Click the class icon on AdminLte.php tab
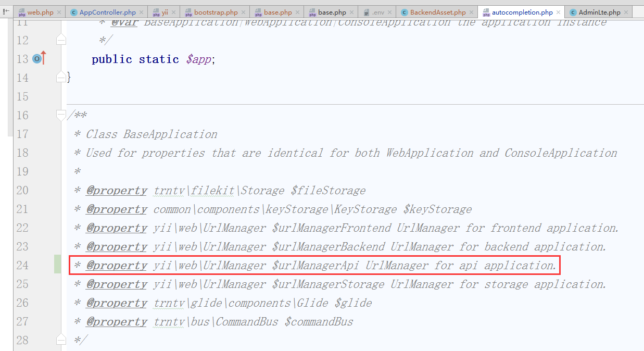 click(573, 12)
